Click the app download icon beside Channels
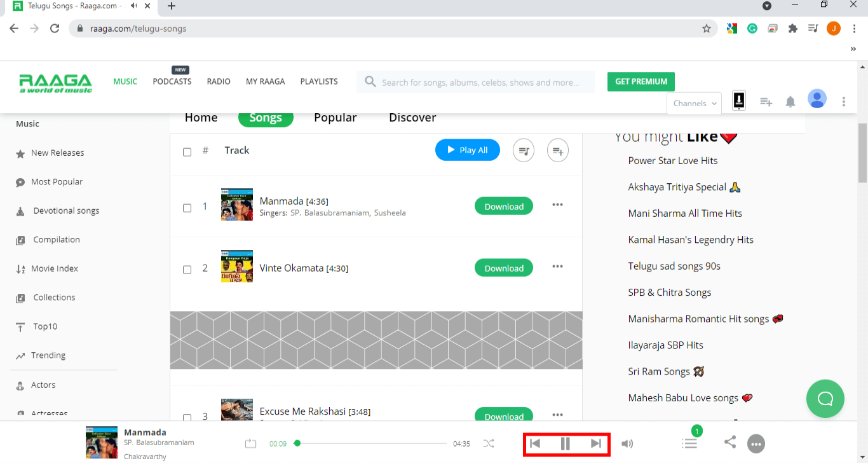868x463 pixels. tap(739, 100)
